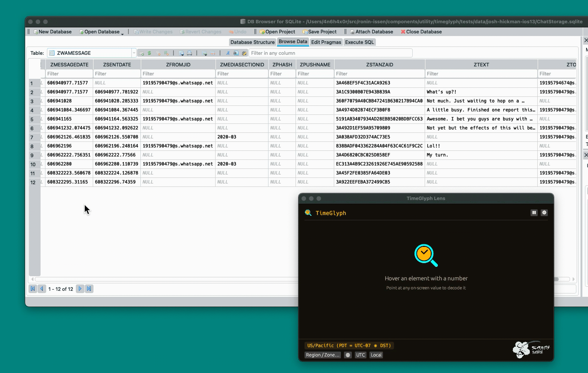Image resolution: width=588 pixels, height=373 pixels.
Task: Click the ZMEDIASECTIONID cell 2020-03 in row 7
Action: [x=242, y=137]
